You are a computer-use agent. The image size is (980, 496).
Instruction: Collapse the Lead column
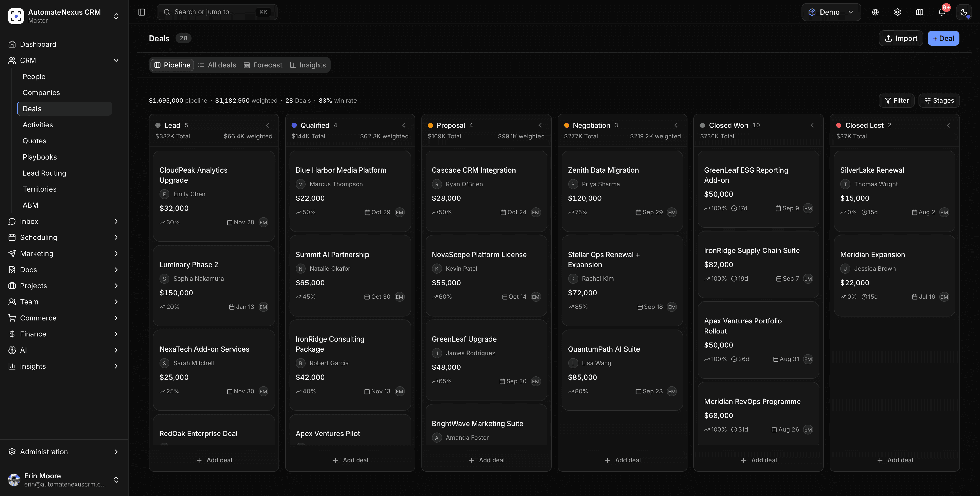(267, 125)
